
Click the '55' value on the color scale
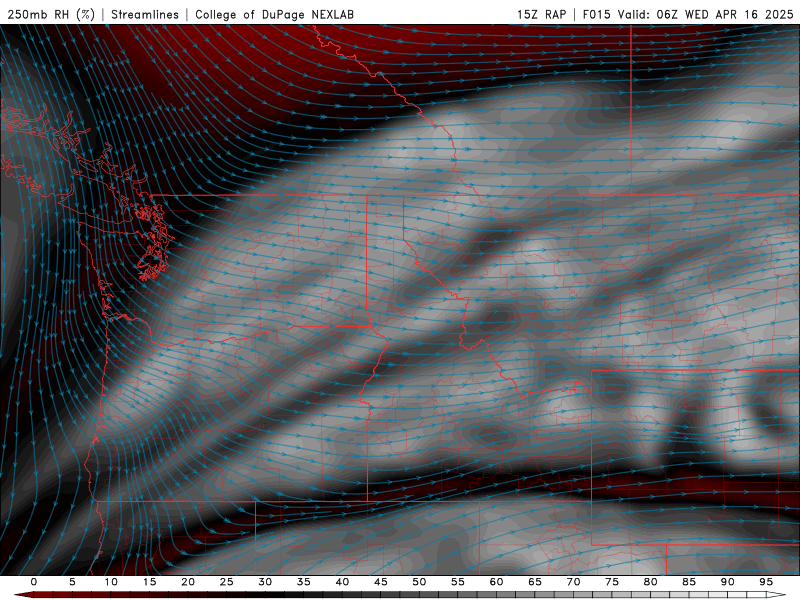[458, 582]
